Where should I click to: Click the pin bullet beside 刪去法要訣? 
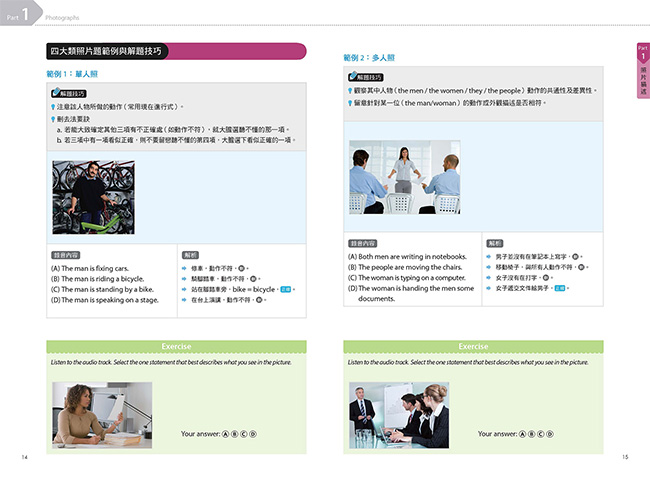click(53, 119)
